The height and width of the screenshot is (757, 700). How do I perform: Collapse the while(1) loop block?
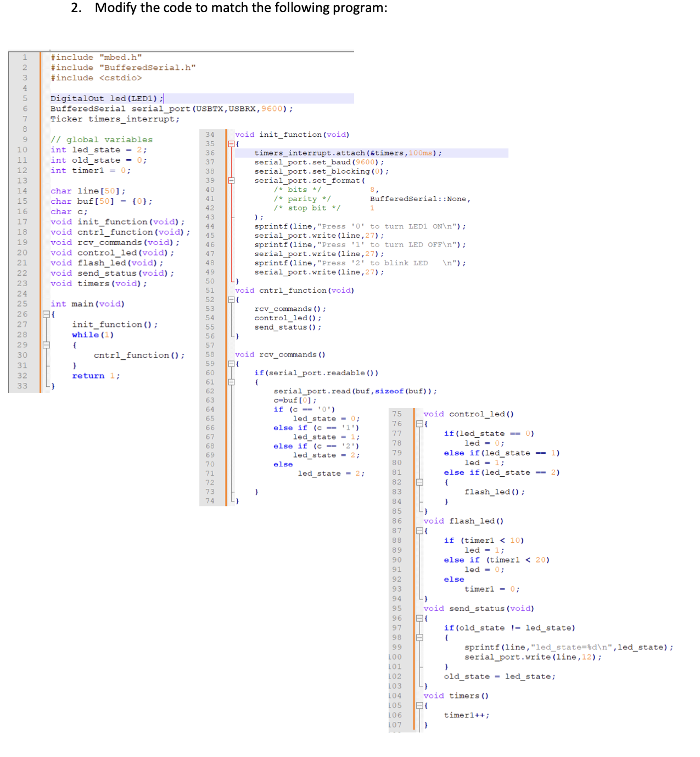tap(47, 344)
